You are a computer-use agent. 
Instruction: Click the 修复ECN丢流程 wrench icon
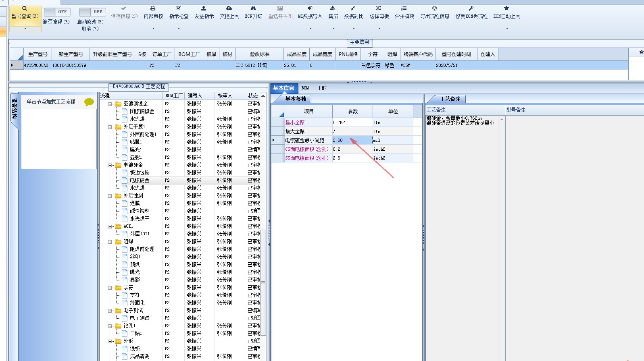pos(471,8)
